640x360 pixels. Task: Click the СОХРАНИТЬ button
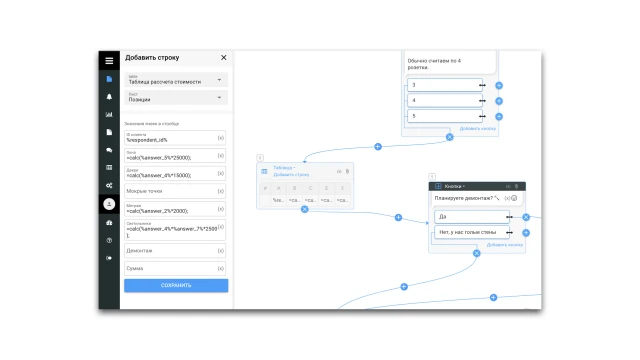[x=176, y=286]
